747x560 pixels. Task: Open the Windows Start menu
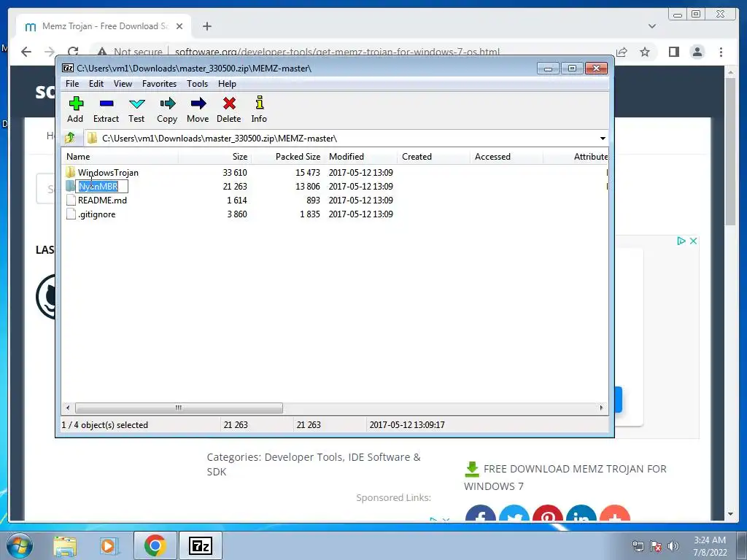[x=18, y=545]
